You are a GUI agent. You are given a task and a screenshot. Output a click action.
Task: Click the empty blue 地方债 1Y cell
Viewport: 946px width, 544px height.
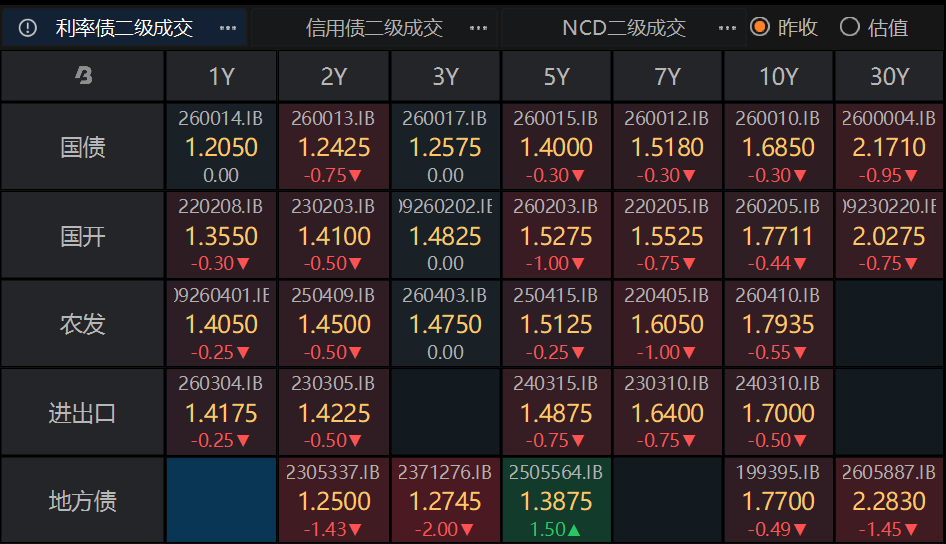click(x=221, y=500)
